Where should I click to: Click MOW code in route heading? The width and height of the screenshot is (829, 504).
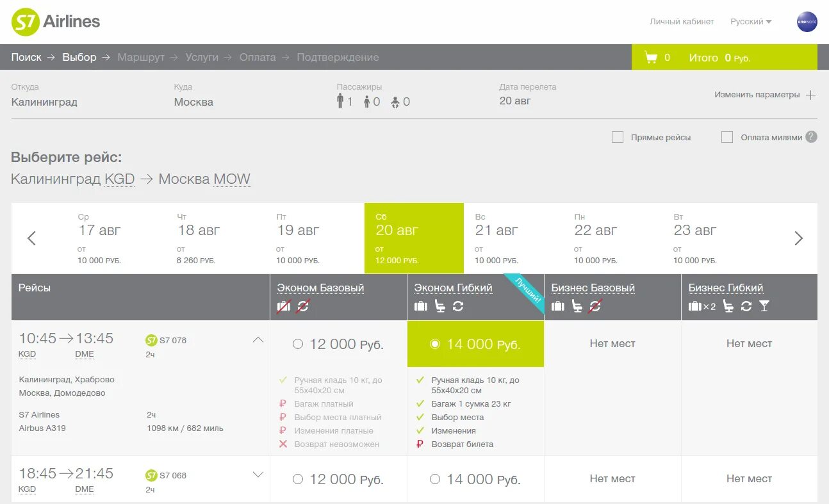pyautogui.click(x=232, y=179)
